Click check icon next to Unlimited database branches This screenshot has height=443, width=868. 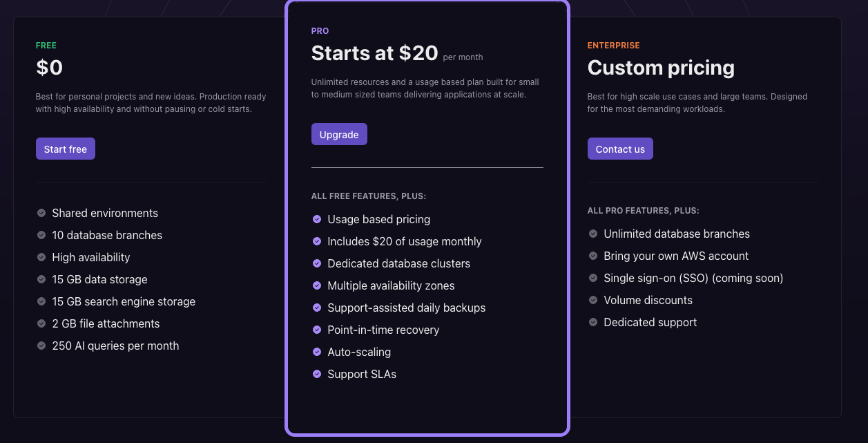coord(593,234)
